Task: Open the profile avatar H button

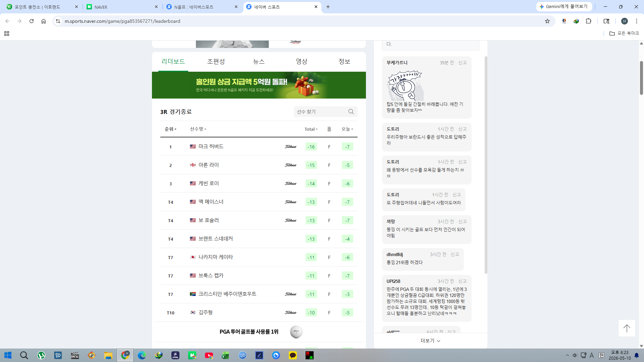Action: click(x=625, y=21)
